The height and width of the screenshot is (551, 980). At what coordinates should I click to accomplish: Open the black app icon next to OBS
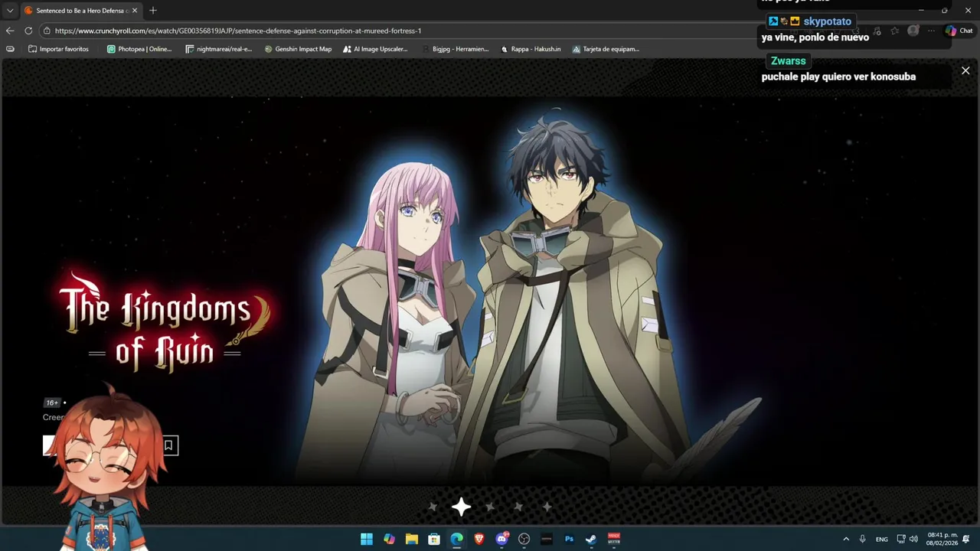(546, 539)
